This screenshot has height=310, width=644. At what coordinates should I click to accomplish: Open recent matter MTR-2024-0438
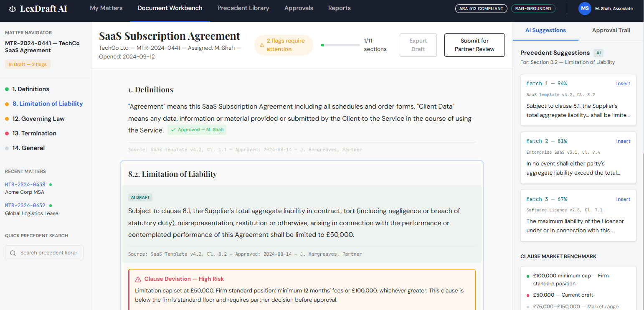click(25, 184)
